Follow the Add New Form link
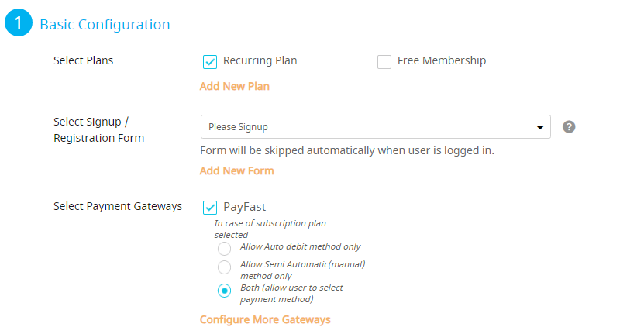 point(237,170)
